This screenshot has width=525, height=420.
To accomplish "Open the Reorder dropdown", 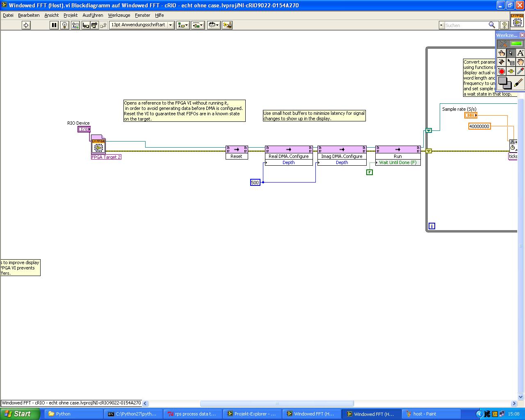I will pos(213,25).
